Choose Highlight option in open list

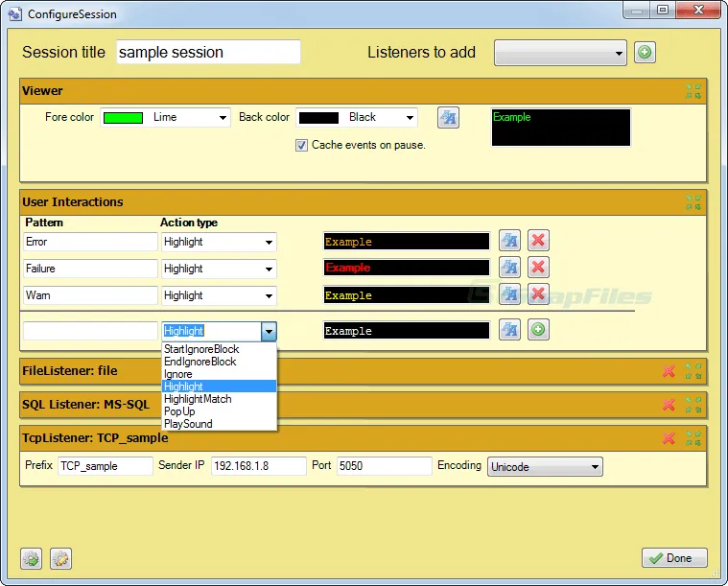[x=219, y=387]
